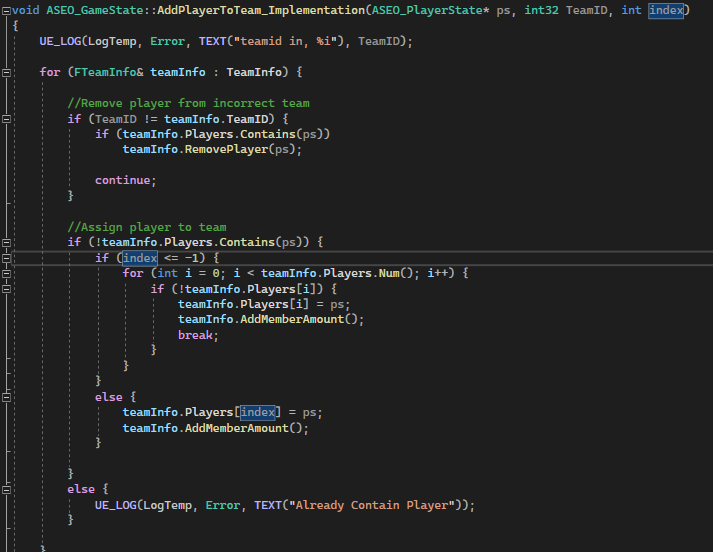Collapse the AddPlayerToTeam_Implementation function fold marker
Image resolution: width=713 pixels, height=552 pixels.
[6, 10]
